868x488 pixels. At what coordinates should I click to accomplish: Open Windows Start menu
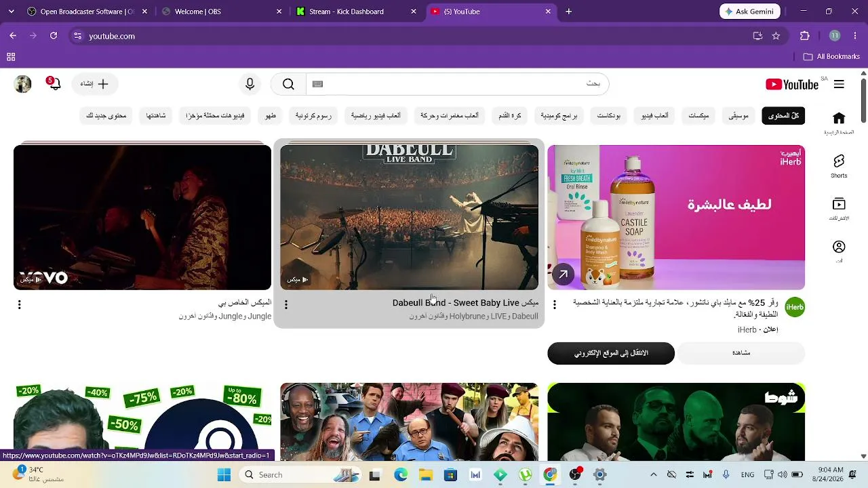pyautogui.click(x=224, y=474)
